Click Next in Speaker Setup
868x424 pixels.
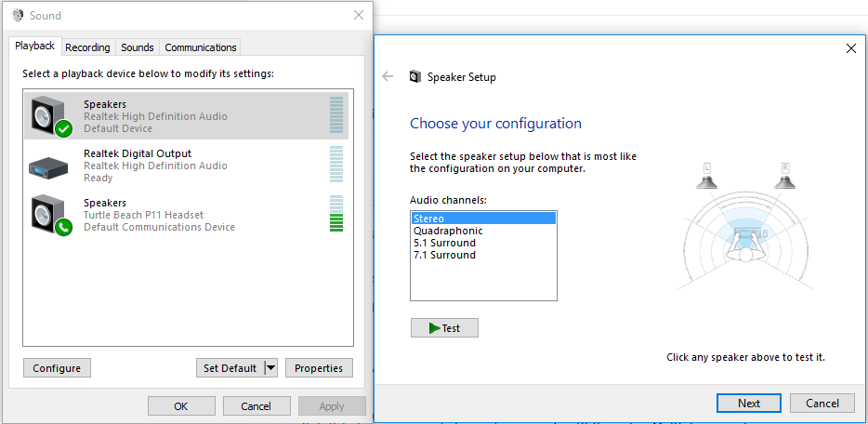tap(749, 403)
